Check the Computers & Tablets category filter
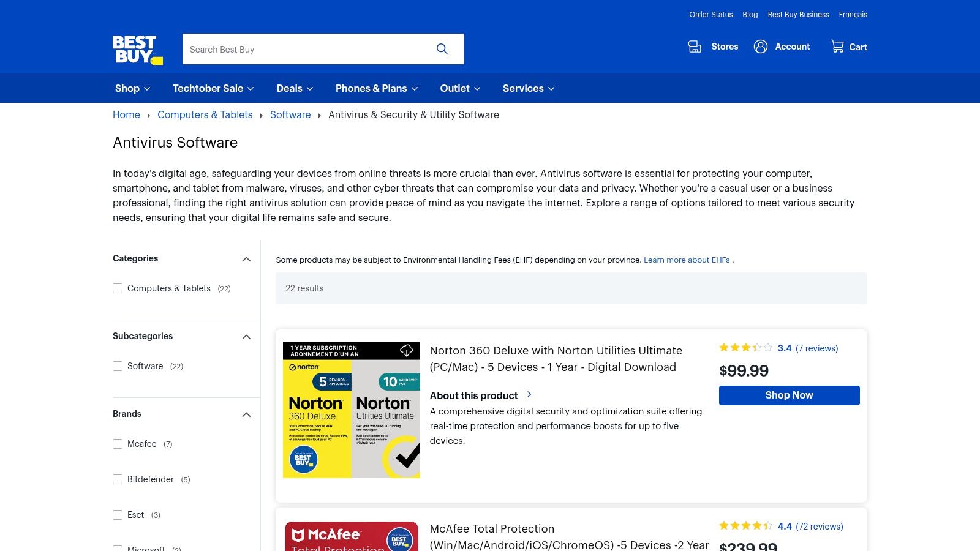 (118, 288)
